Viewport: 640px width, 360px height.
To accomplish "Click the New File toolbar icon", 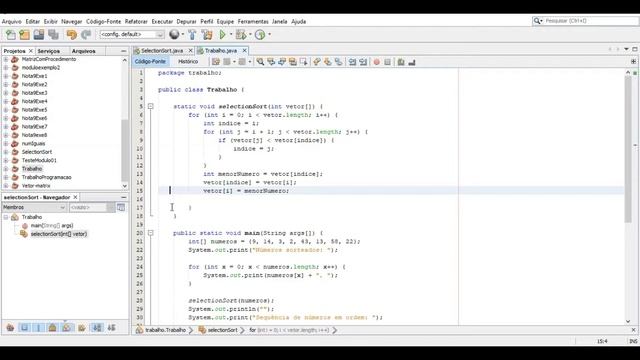I will coord(11,35).
